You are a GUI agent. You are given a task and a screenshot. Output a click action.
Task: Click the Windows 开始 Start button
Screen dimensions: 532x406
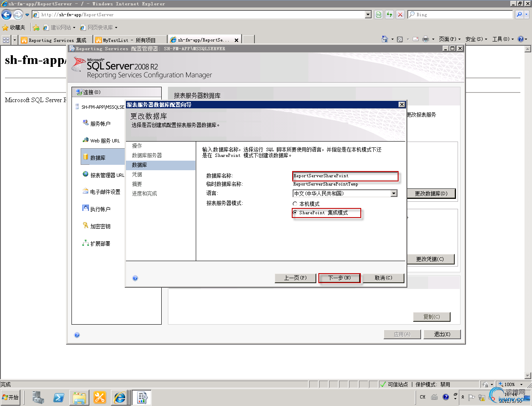point(10,397)
